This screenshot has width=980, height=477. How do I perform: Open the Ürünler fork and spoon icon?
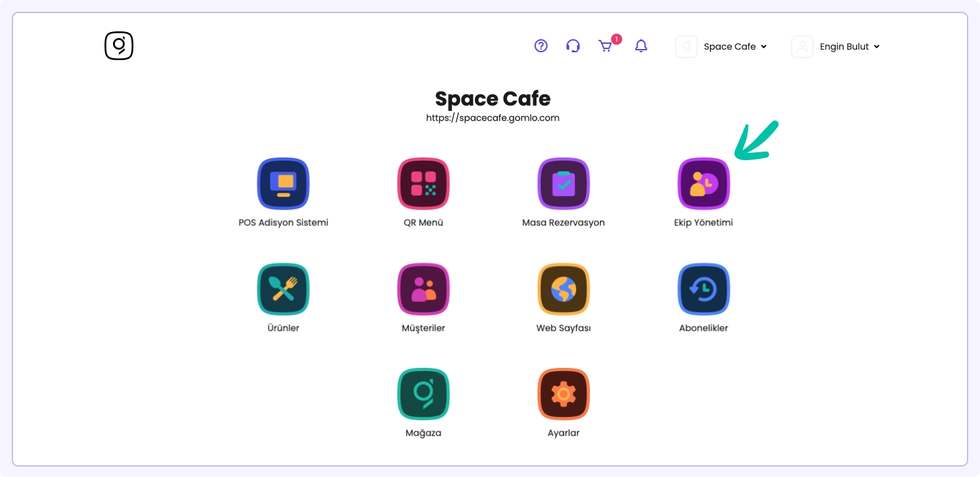point(283,289)
